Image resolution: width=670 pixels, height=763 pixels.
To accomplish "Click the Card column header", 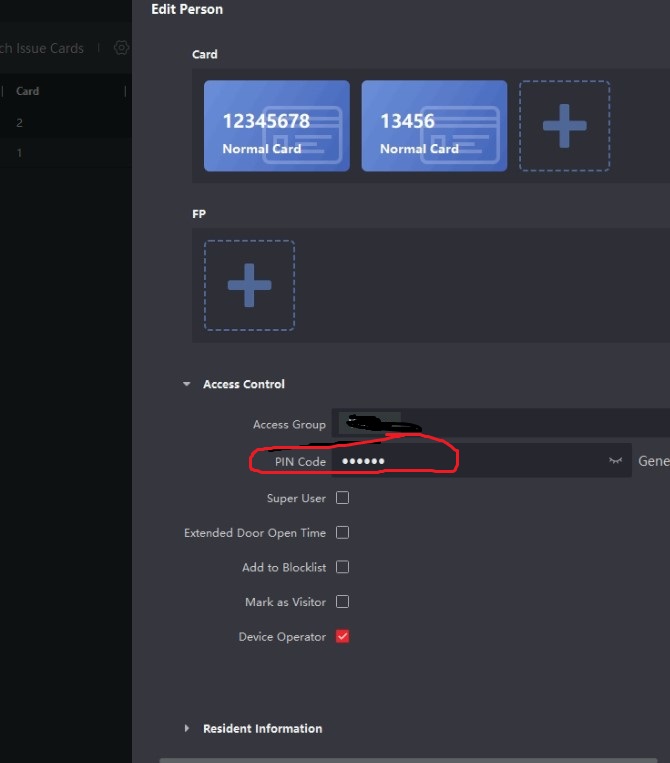I will click(x=28, y=91).
